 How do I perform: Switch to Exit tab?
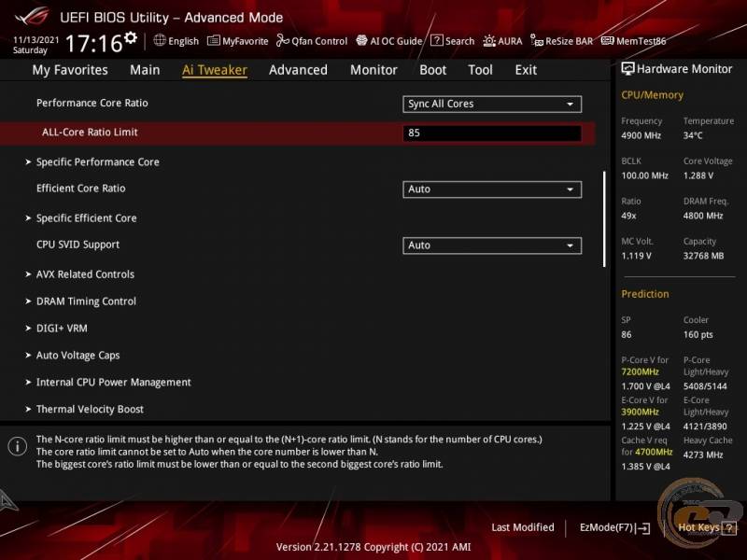pos(526,70)
